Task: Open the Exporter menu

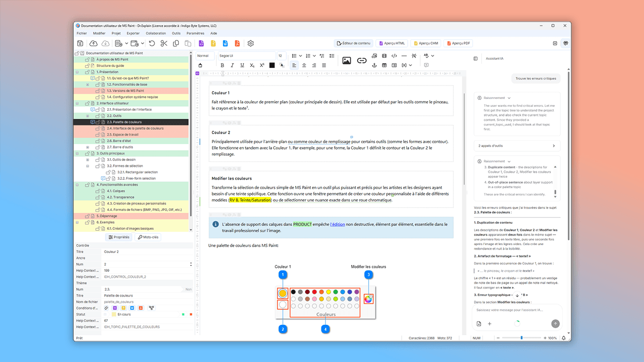Action: click(133, 33)
